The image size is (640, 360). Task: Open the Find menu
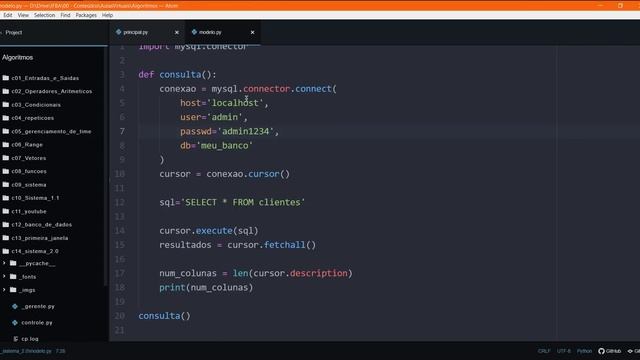click(65, 15)
